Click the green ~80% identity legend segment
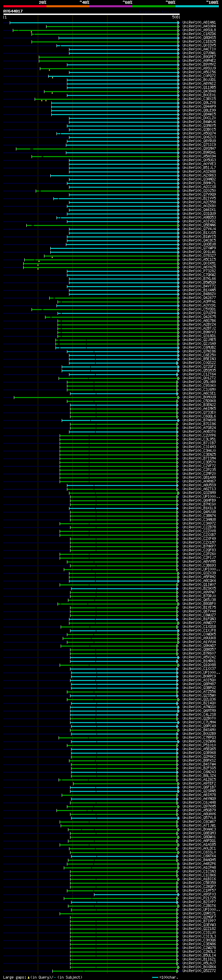 tap(154, 6)
